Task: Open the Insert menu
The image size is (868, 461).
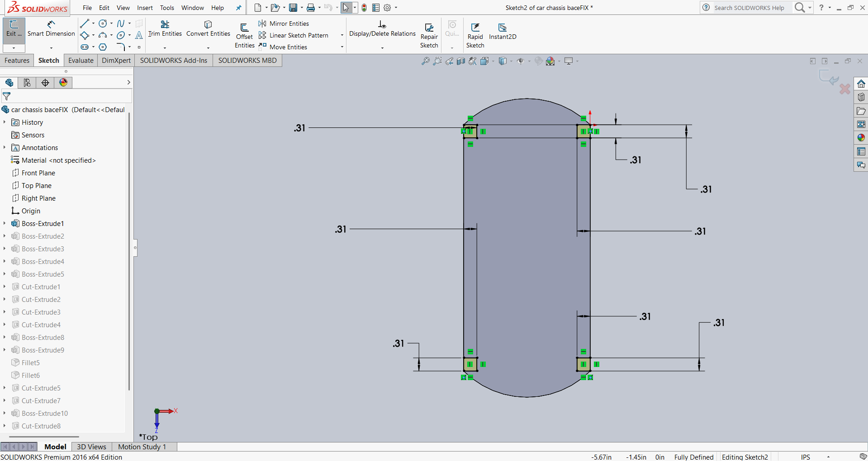Action: pyautogui.click(x=145, y=8)
